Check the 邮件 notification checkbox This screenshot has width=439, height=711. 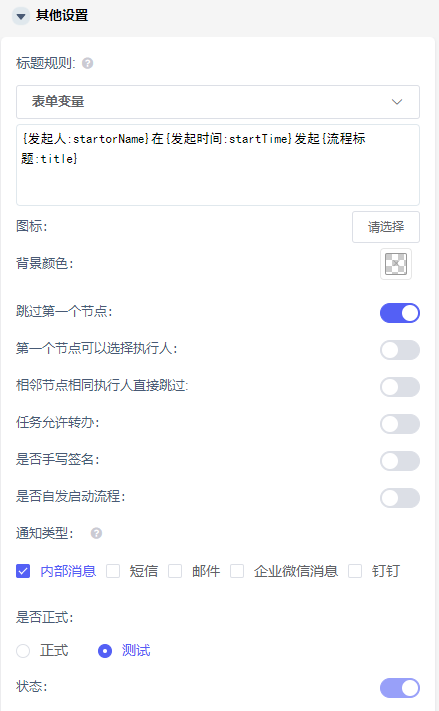pyautogui.click(x=175, y=571)
